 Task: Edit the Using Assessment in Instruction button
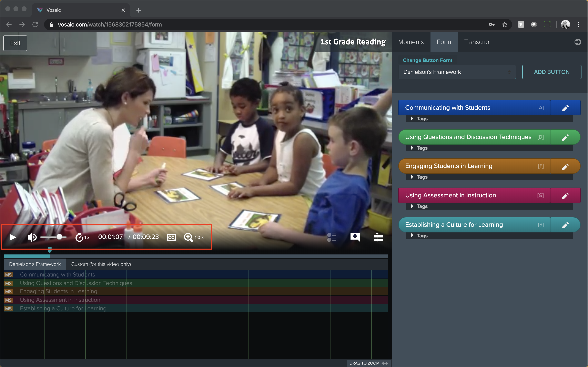coord(565,196)
